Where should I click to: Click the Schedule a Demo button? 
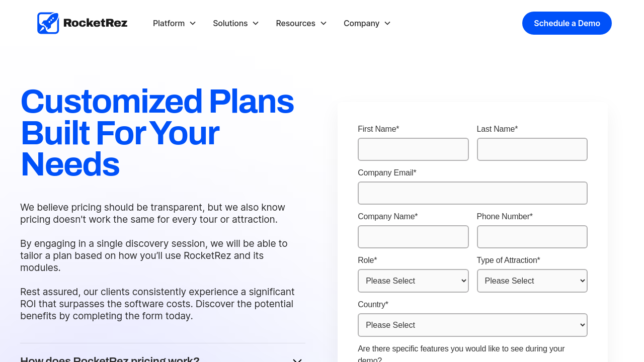click(567, 23)
